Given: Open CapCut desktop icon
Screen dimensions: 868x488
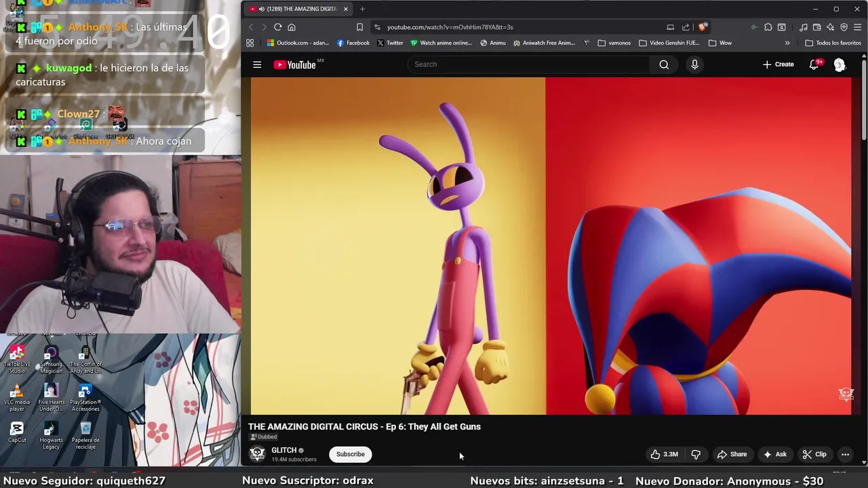Looking at the screenshot, I should tap(17, 432).
